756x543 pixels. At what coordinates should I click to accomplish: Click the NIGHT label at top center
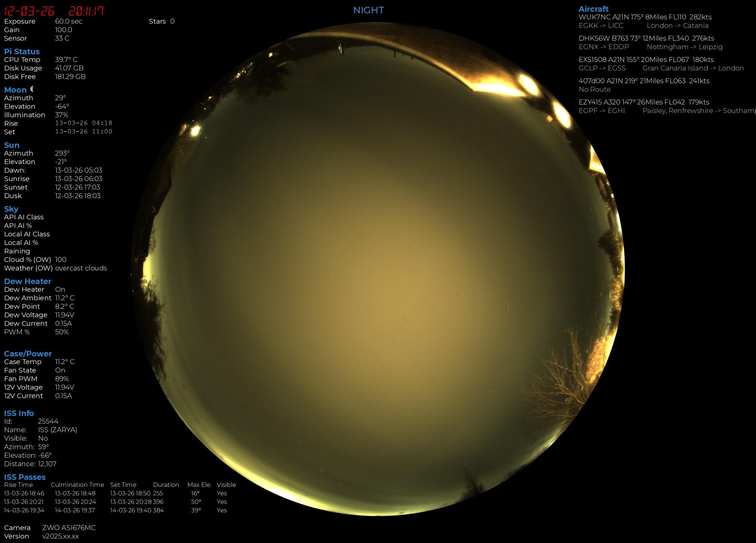368,10
